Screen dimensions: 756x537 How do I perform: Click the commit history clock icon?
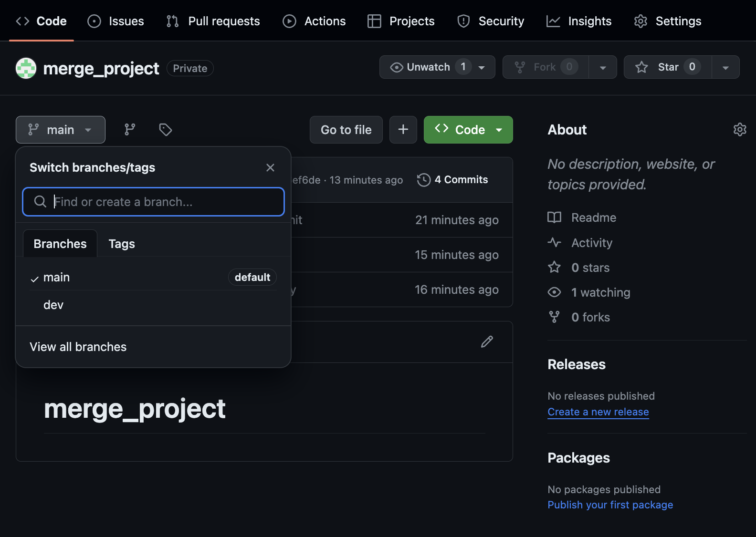pyautogui.click(x=423, y=180)
